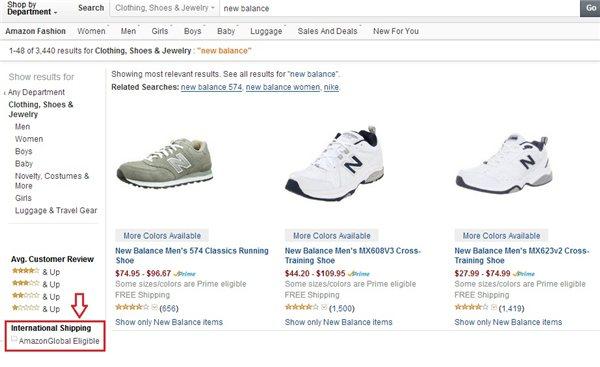Select the 1 star & Up review filter
The image size is (600, 367).
[x=36, y=308]
